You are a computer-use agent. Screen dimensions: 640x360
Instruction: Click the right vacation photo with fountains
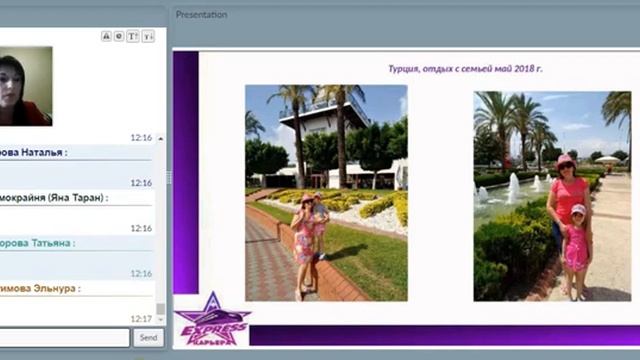pyautogui.click(x=552, y=196)
